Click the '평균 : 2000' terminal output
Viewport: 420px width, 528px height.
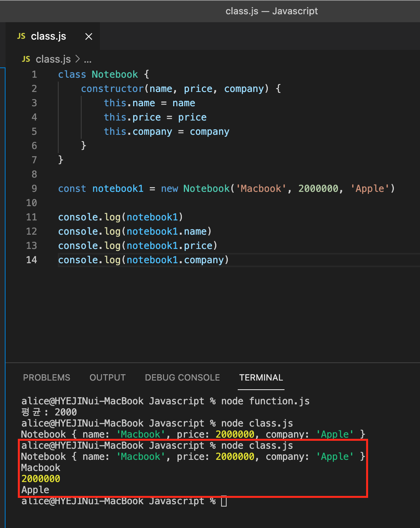point(49,412)
